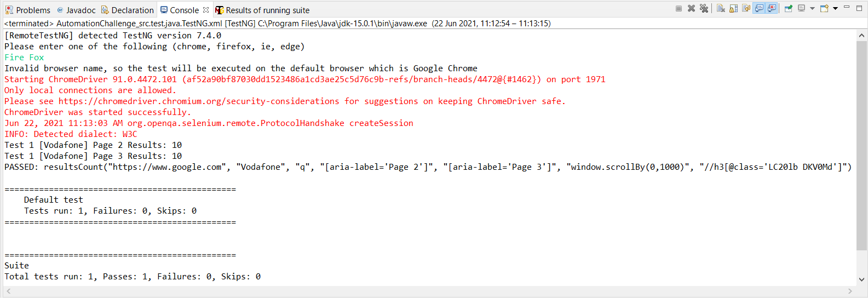868x298 pixels.
Task: Pin the current console
Action: (x=789, y=8)
